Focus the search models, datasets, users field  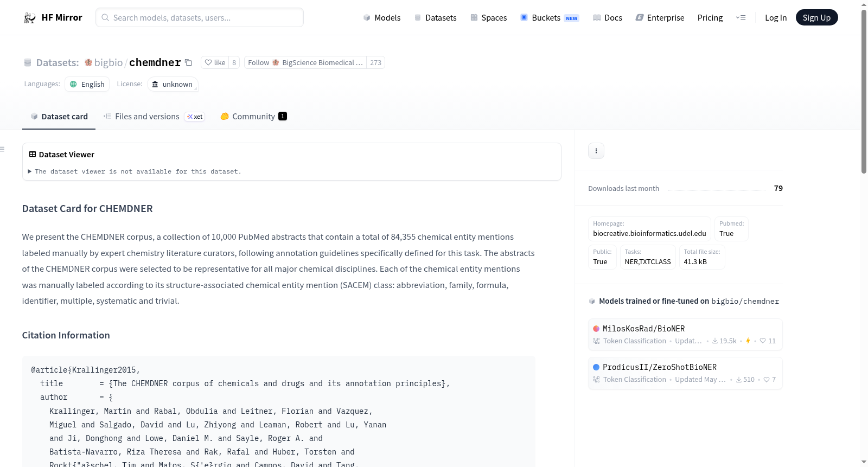(200, 17)
